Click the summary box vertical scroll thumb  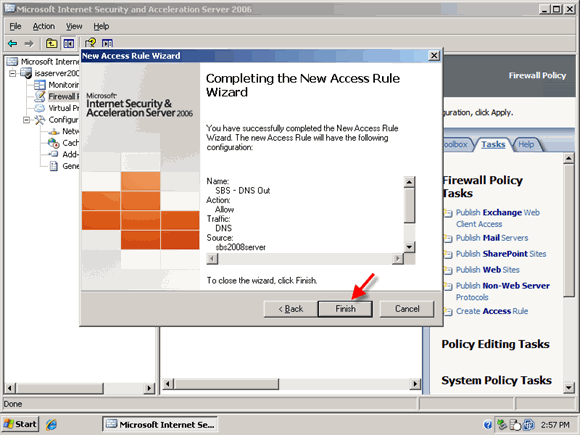409,206
